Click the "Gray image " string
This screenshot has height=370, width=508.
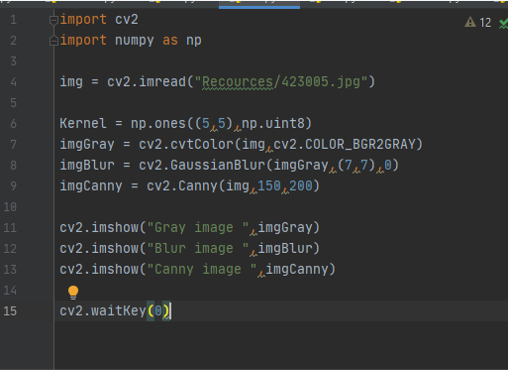tap(198, 228)
